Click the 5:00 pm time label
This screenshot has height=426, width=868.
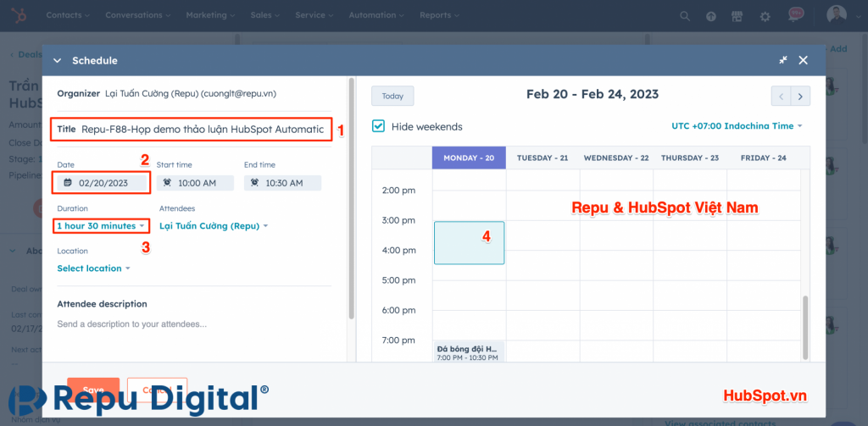pyautogui.click(x=398, y=280)
